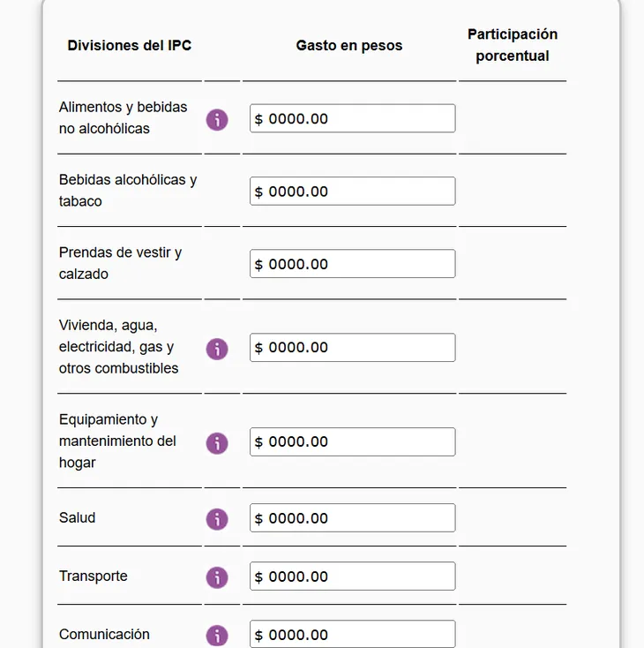This screenshot has height=648, width=644.
Task: Open info icon beside Vivienda, agua, electricidad
Action: click(217, 349)
